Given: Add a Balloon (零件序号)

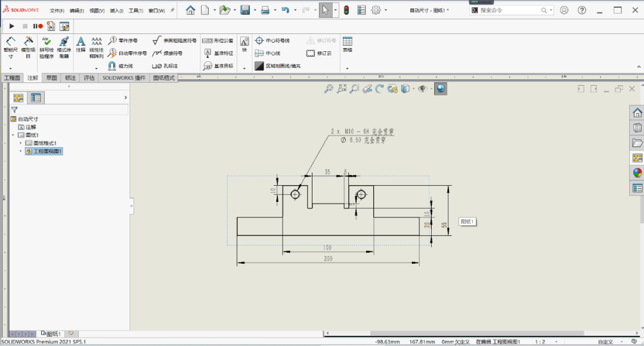Looking at the screenshot, I should (123, 40).
